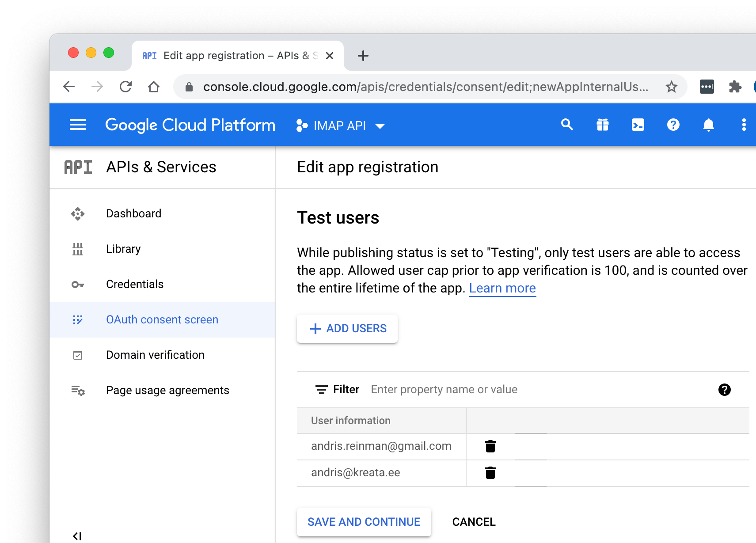Select OAuth consent screen
Image resolution: width=756 pixels, height=543 pixels.
[162, 320]
